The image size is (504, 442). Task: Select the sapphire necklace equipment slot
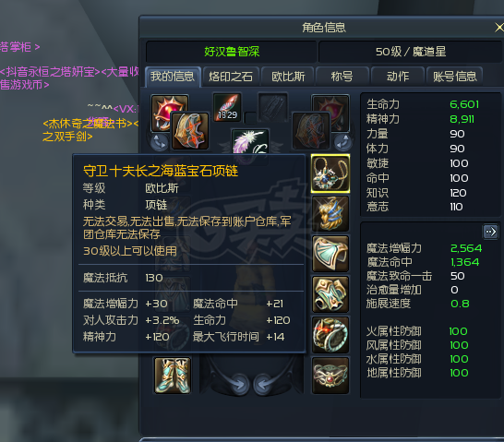(330, 173)
